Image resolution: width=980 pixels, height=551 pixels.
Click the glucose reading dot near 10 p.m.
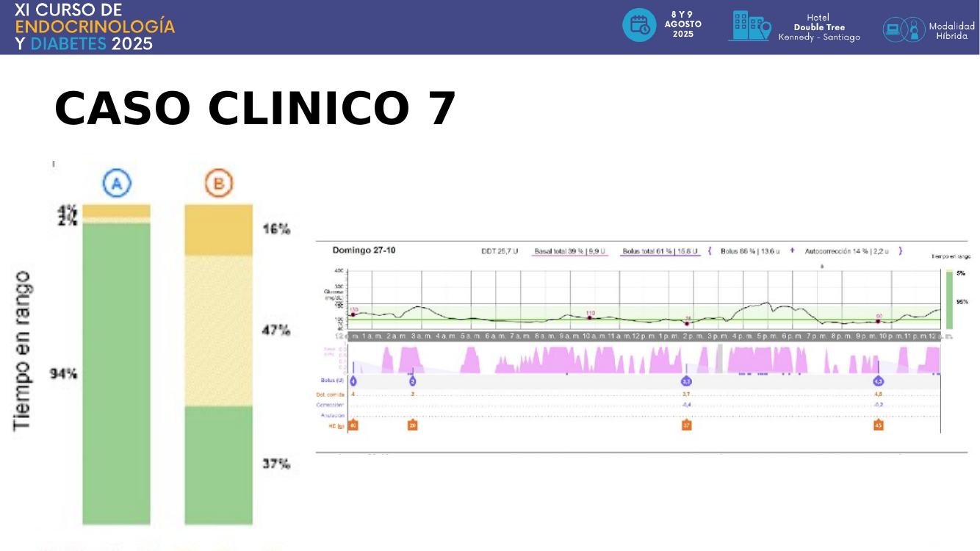pos(878,321)
